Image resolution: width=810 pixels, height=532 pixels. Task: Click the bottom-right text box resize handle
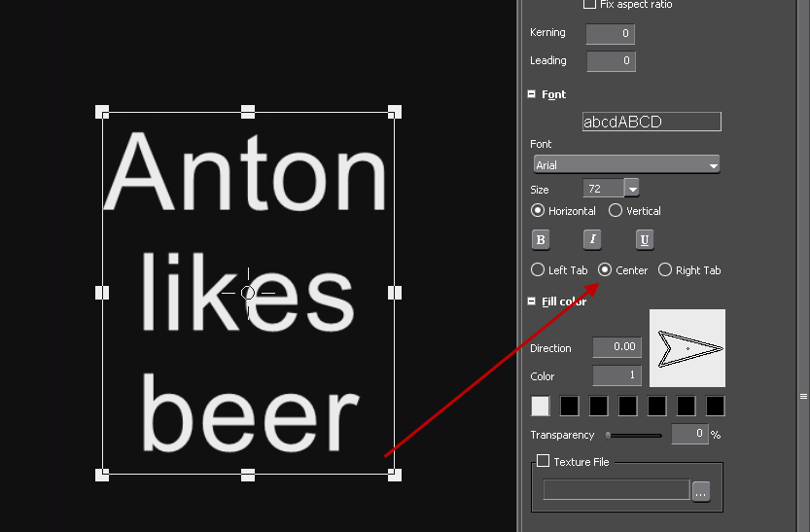pyautogui.click(x=394, y=475)
